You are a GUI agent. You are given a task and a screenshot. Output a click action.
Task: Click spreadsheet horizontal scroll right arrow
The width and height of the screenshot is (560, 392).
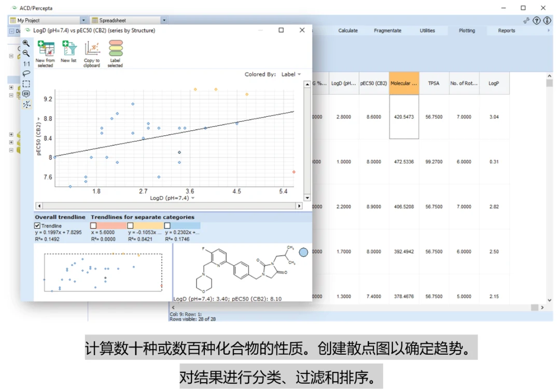pos(542,307)
